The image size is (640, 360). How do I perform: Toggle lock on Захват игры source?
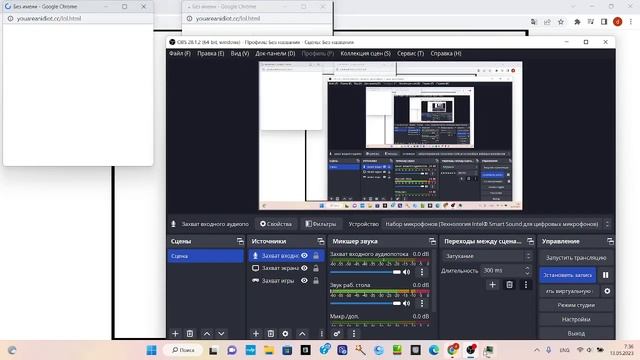click(x=316, y=281)
